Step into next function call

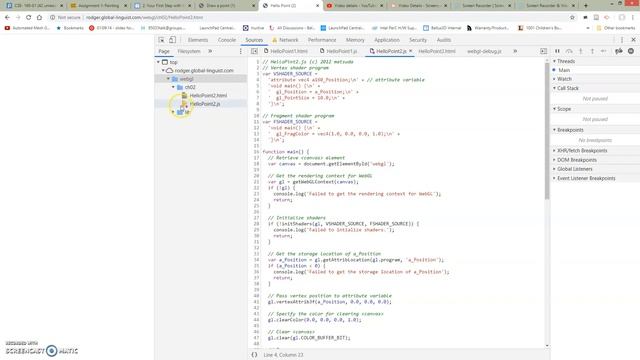[580, 51]
